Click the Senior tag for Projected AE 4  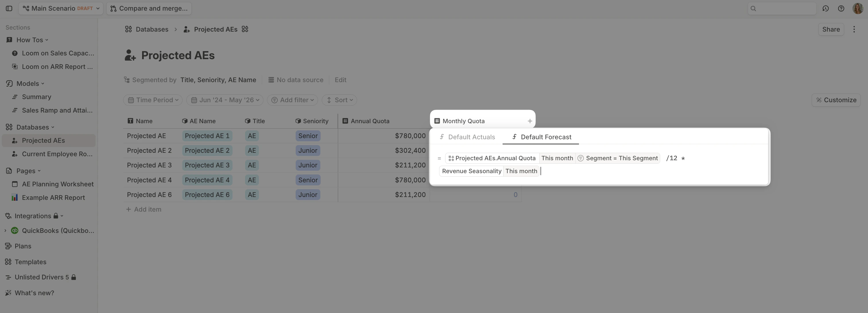click(x=308, y=180)
